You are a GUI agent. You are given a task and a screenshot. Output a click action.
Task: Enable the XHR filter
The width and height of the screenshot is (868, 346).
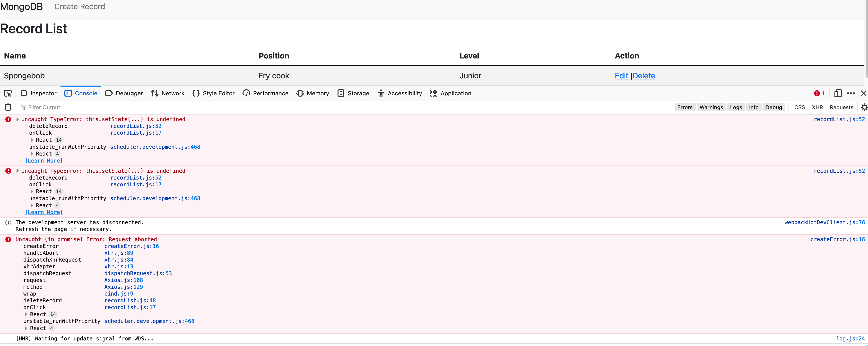[x=817, y=107]
